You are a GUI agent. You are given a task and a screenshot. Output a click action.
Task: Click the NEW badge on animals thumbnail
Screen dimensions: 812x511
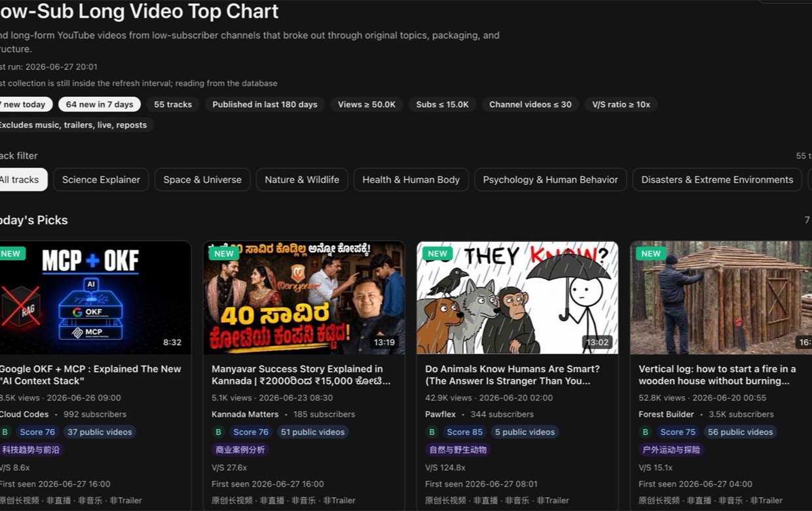[x=437, y=254]
